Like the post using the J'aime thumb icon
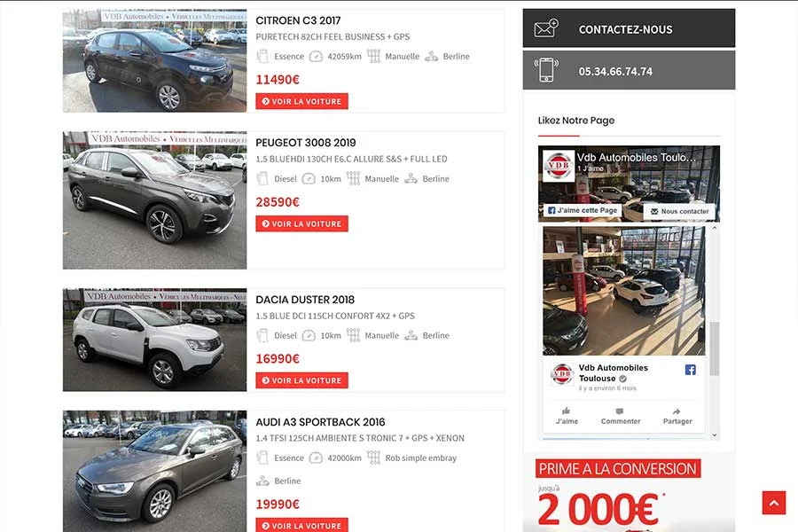Image resolution: width=798 pixels, height=532 pixels. coord(566,411)
